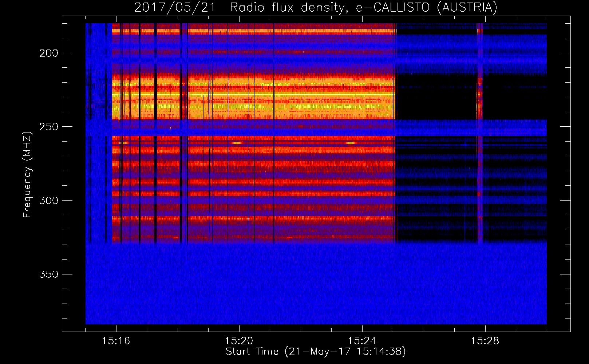Click the 300 frequency tick label
This screenshot has height=364, width=589.
(x=49, y=201)
